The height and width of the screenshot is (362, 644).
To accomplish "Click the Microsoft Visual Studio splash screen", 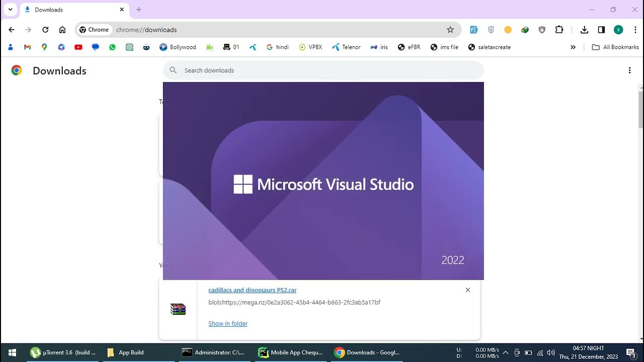I will (x=324, y=181).
